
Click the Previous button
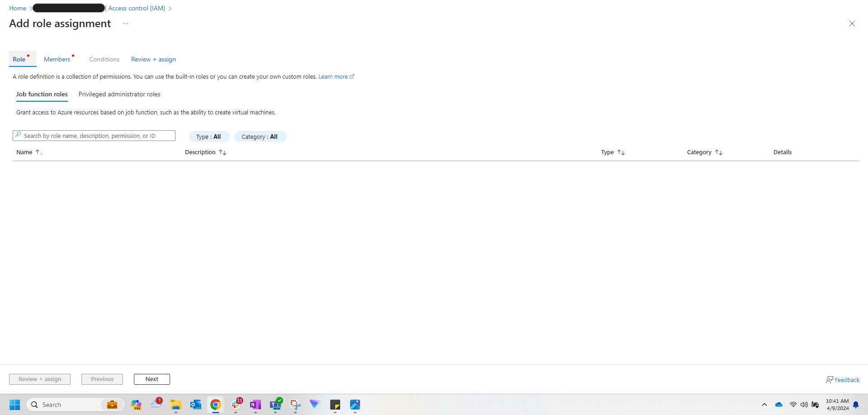[x=102, y=379]
